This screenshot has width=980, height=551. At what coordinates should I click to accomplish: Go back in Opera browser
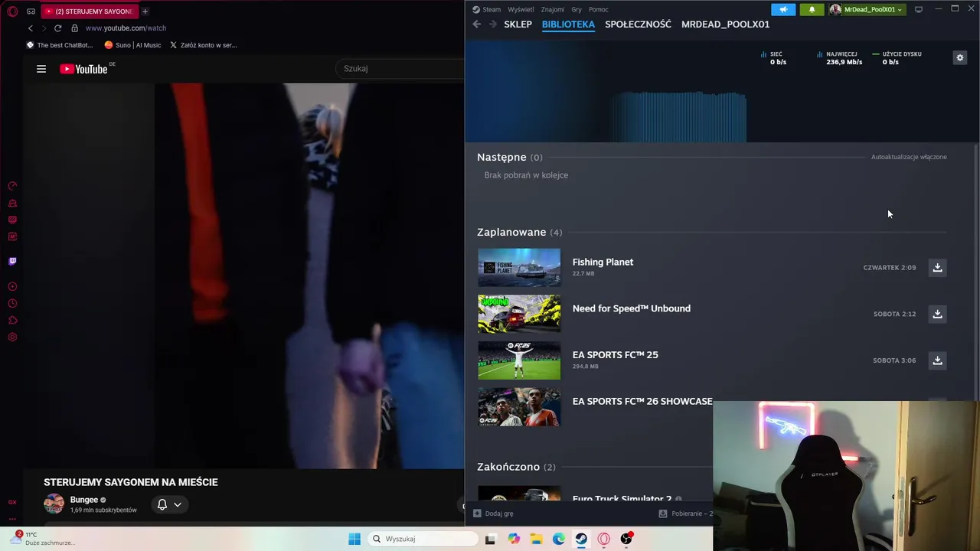click(x=31, y=28)
